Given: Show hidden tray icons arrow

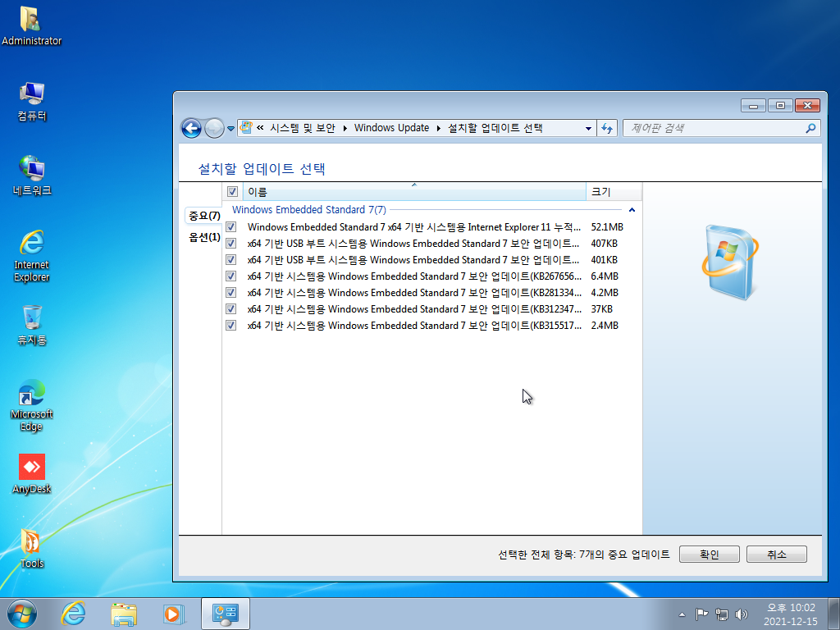Looking at the screenshot, I should (682, 614).
